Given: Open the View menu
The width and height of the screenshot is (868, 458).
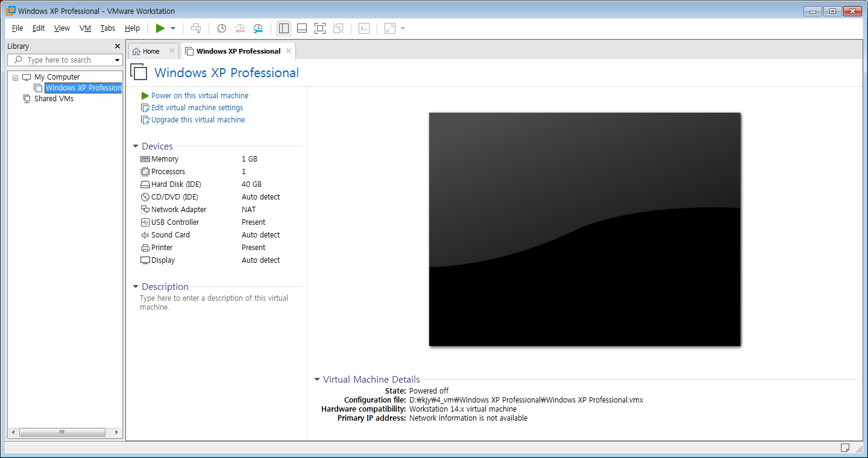Looking at the screenshot, I should point(62,28).
